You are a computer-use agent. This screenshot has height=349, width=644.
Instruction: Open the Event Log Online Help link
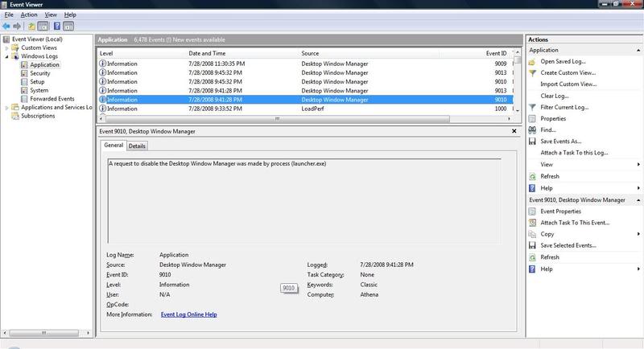tap(188, 314)
